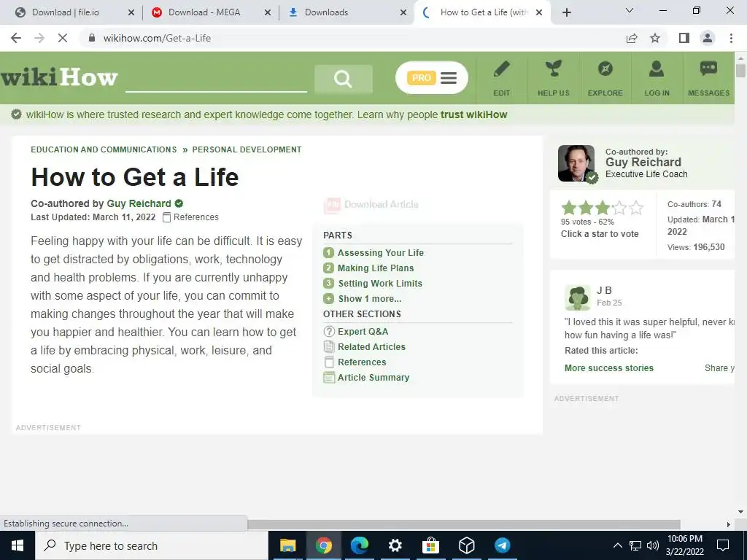Open Telegram from taskbar

(502, 545)
